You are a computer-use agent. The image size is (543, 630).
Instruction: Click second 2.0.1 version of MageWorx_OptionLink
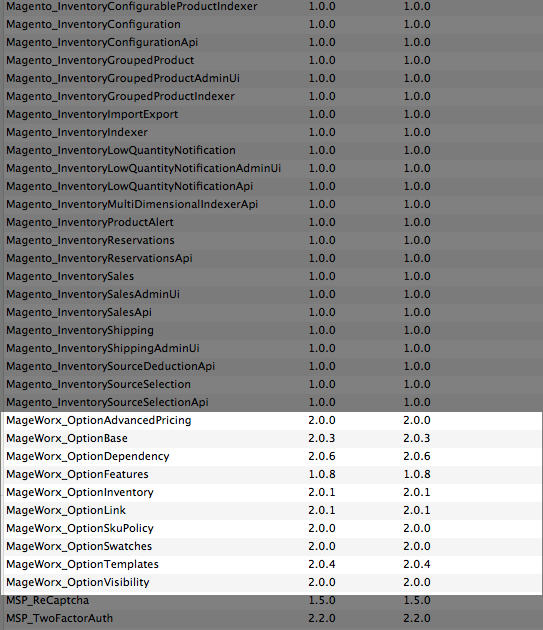[x=417, y=510]
